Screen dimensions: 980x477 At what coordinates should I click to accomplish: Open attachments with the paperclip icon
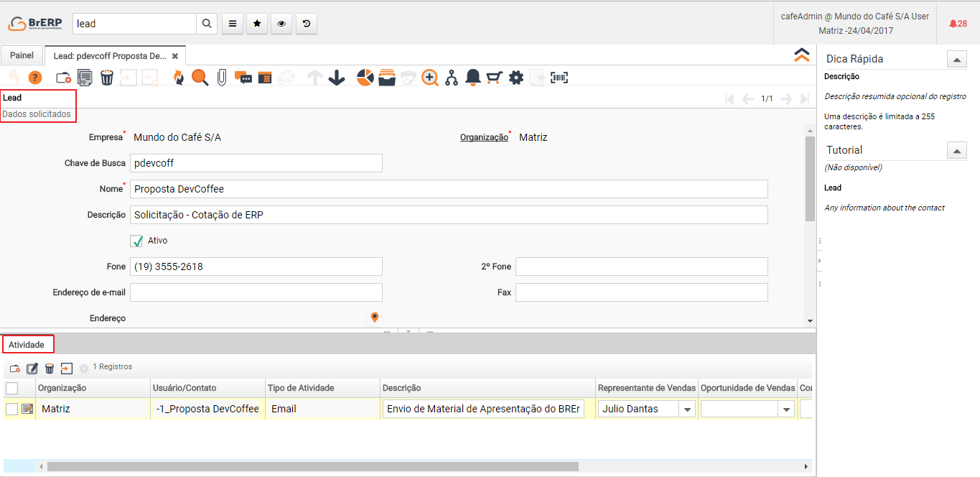pos(222,78)
